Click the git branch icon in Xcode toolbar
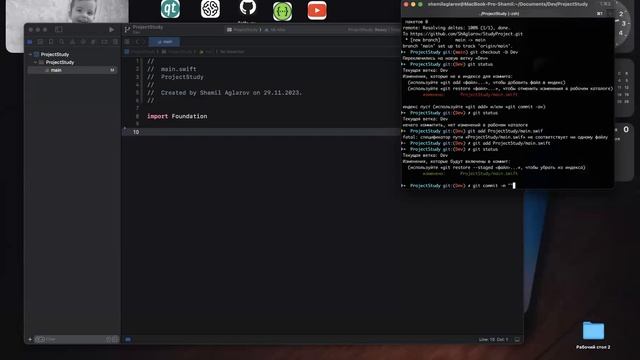This screenshot has width=640, height=360. click(x=127, y=29)
